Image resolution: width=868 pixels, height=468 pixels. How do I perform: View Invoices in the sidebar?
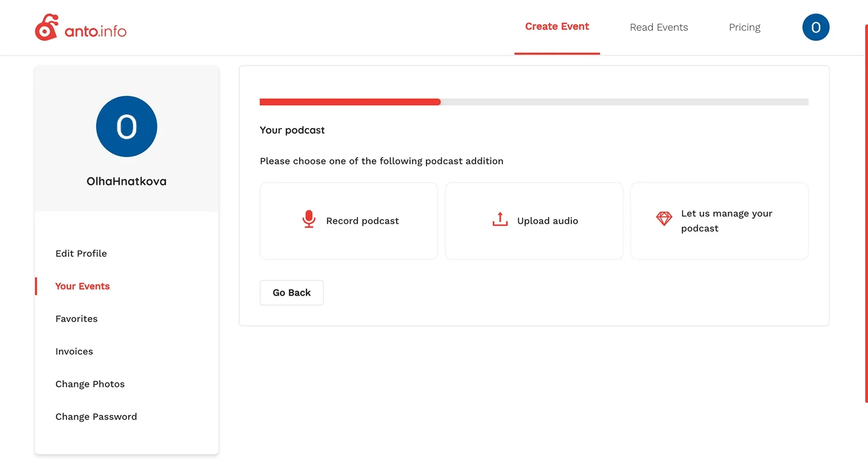pos(74,352)
